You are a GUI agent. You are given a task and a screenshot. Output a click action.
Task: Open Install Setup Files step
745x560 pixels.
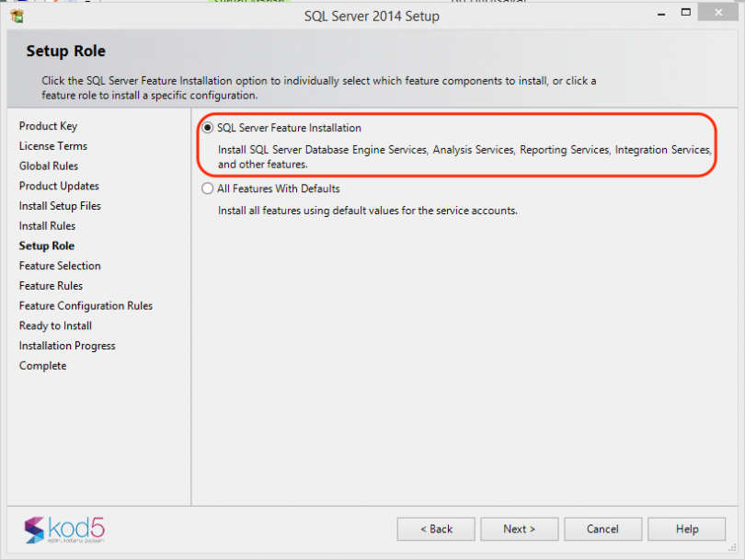59,205
